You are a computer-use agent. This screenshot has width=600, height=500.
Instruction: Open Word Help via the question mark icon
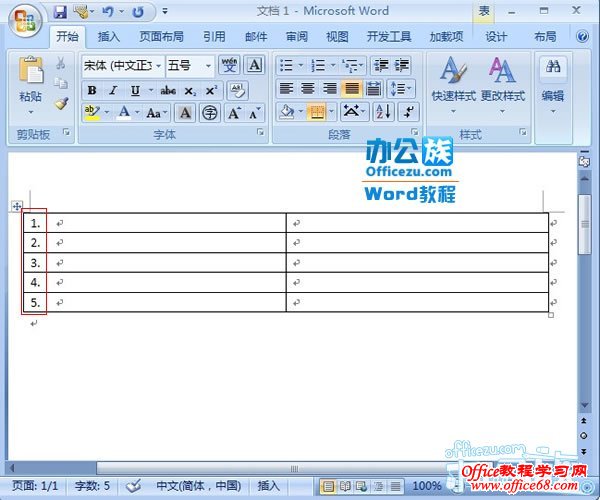click(582, 37)
